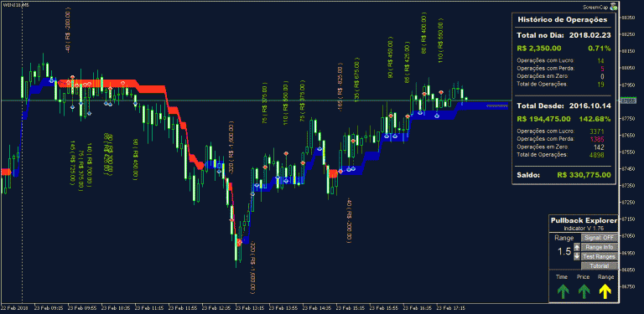
Task: Click the daily percentage 0.71%
Action: tap(600, 49)
